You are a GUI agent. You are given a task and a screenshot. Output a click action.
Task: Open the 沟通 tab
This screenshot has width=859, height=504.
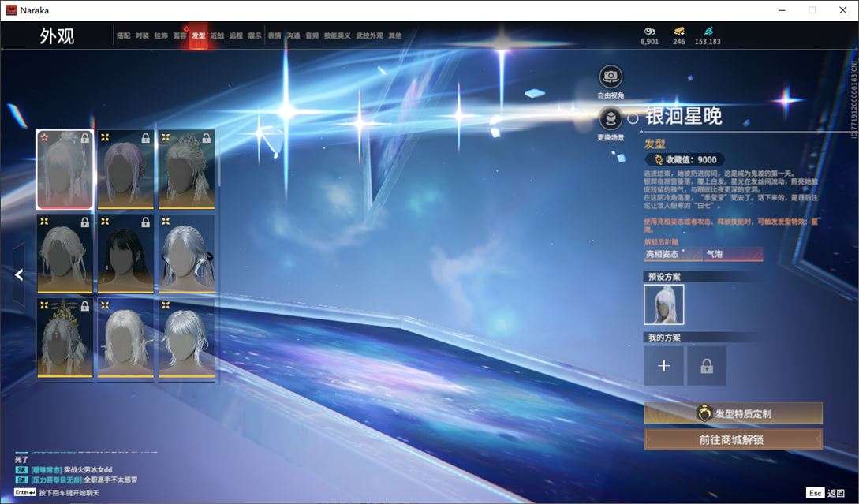click(x=293, y=35)
